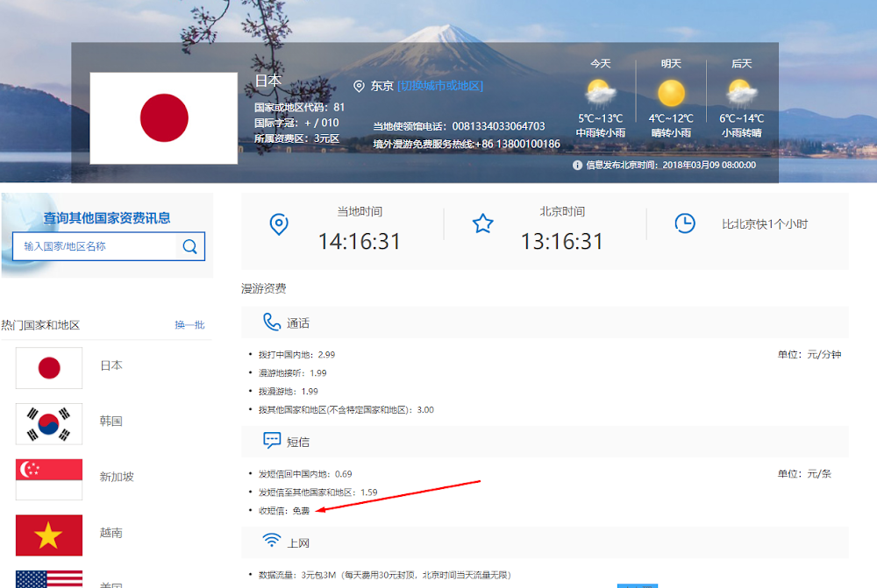This screenshot has width=877, height=588.
Task: Click the local time location pin icon
Action: tap(279, 224)
